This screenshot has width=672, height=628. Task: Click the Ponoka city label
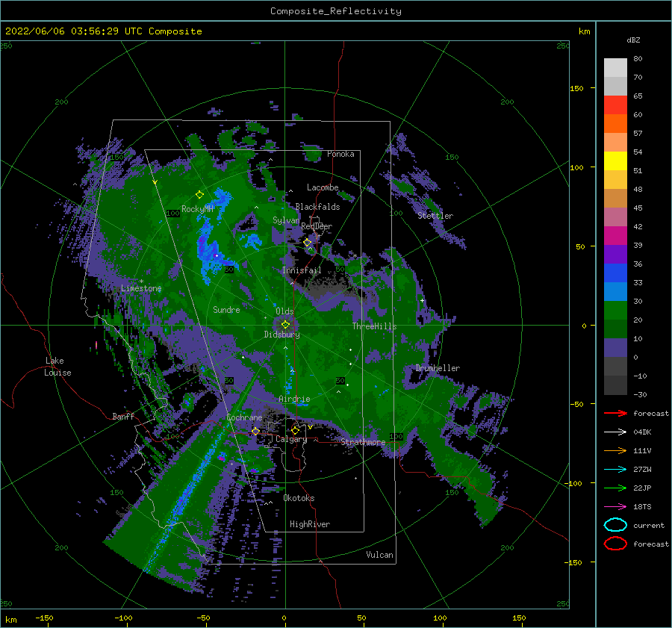pyautogui.click(x=340, y=154)
